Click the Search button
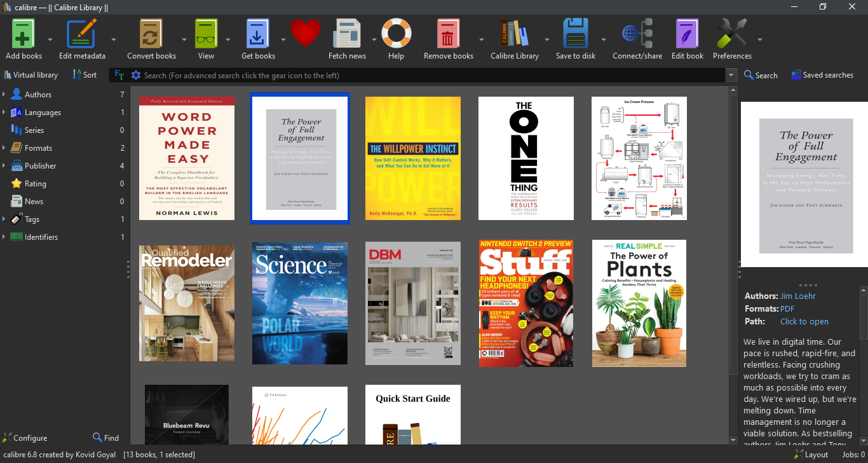Image resolution: width=868 pixels, height=463 pixels. click(761, 75)
